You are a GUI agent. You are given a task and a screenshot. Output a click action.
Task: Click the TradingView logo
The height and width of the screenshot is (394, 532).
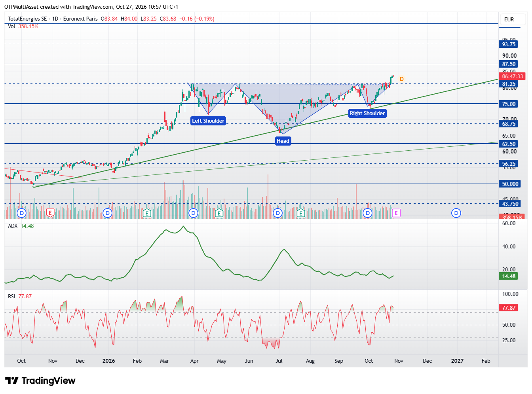point(40,381)
